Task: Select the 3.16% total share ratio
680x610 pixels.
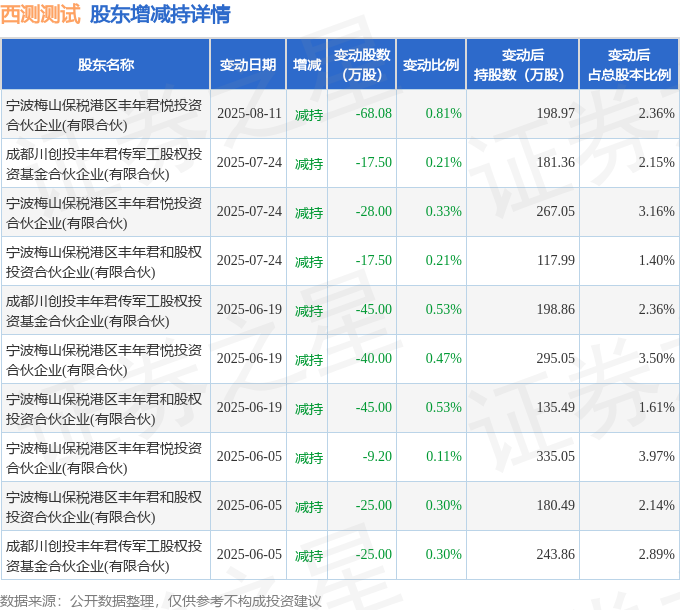Action: point(656,212)
